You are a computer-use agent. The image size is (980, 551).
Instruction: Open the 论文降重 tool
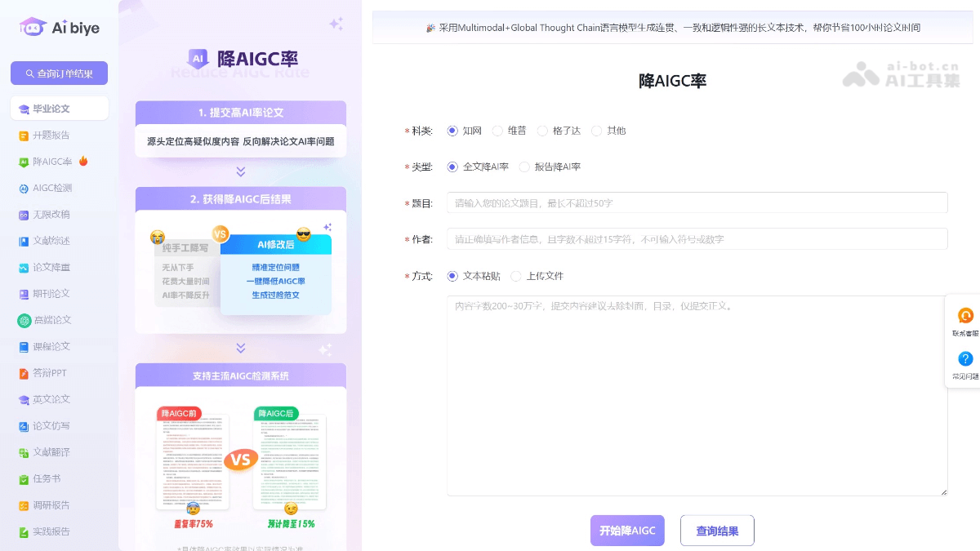pos(51,267)
